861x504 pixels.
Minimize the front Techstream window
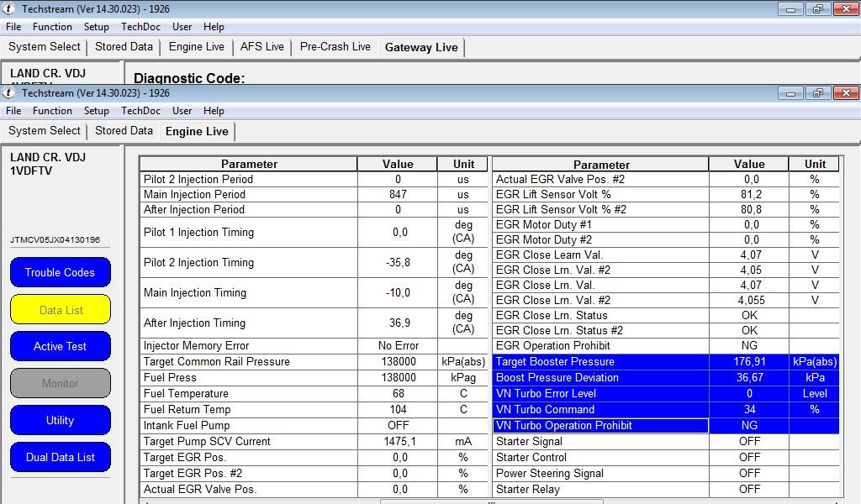790,92
